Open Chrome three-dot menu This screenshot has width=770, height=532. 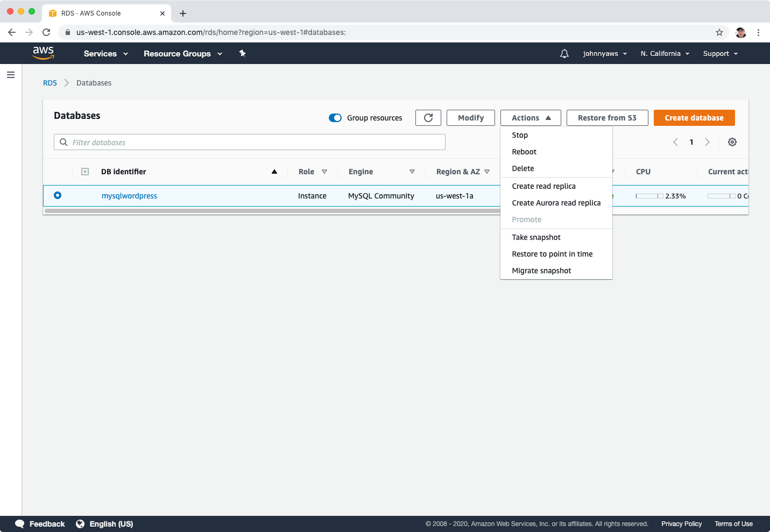tap(758, 32)
